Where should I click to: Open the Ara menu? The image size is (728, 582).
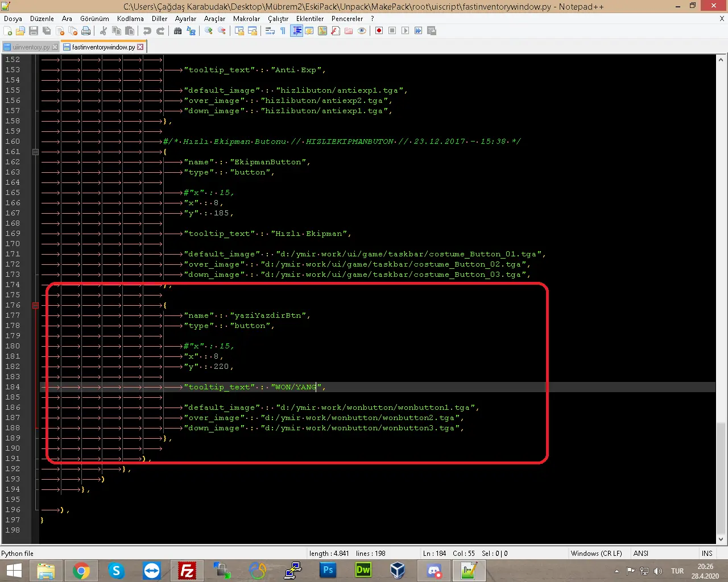click(x=67, y=19)
